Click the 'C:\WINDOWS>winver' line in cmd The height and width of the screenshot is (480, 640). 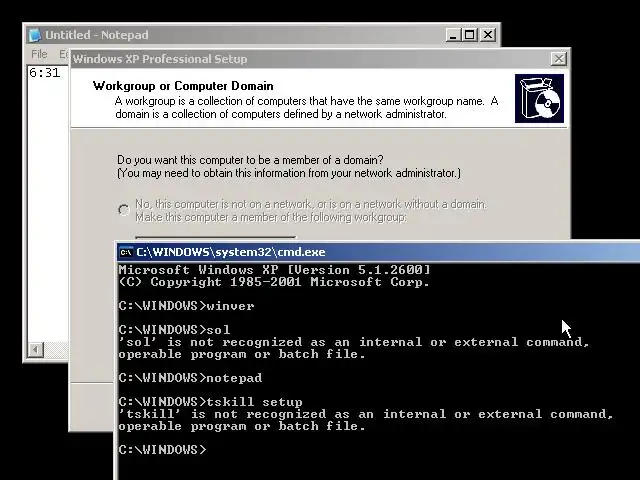pyautogui.click(x=187, y=306)
